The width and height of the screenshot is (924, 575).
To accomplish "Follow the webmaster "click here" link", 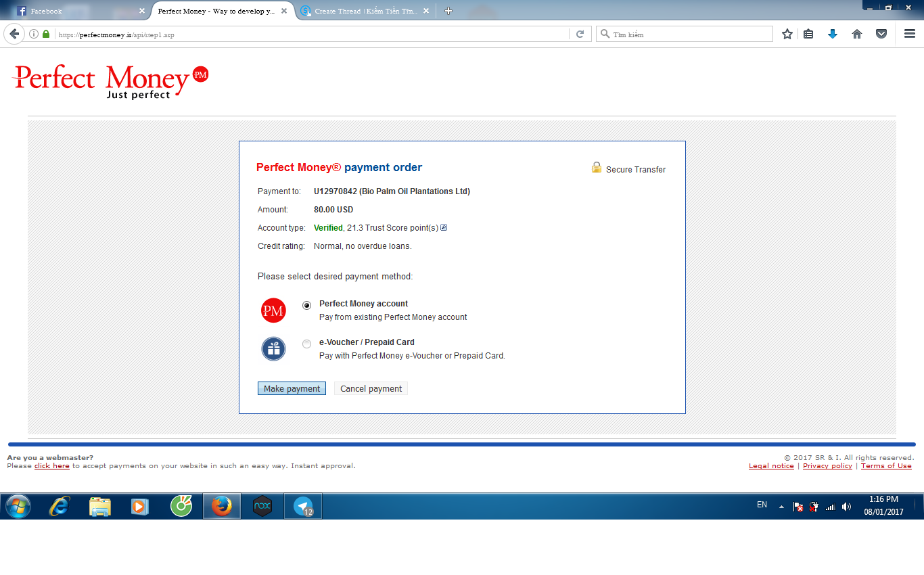I will pyautogui.click(x=52, y=465).
